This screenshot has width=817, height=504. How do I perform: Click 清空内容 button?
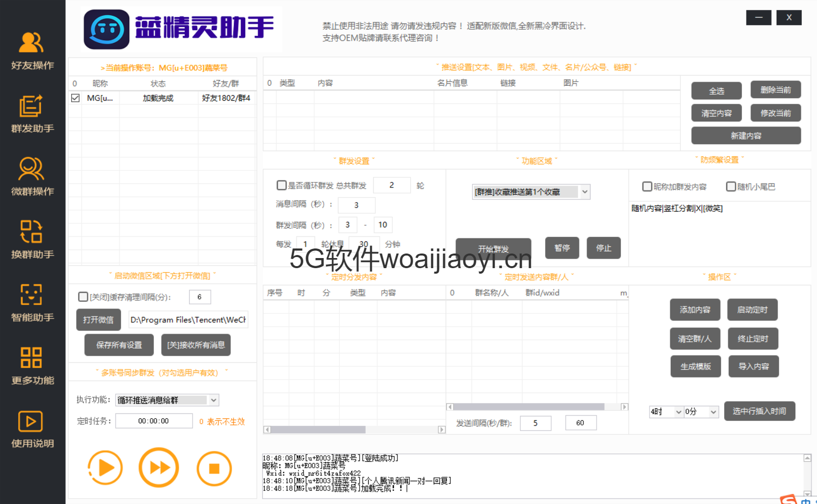[717, 113]
